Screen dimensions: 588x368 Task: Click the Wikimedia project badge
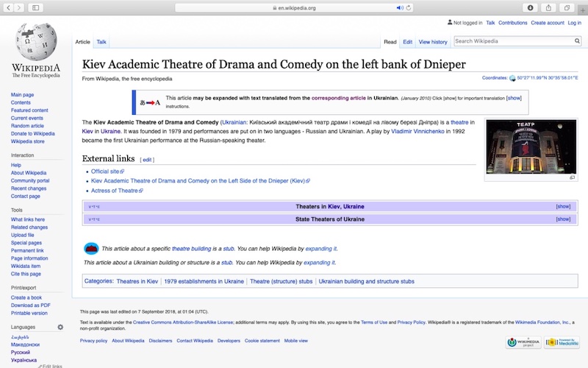tap(523, 342)
